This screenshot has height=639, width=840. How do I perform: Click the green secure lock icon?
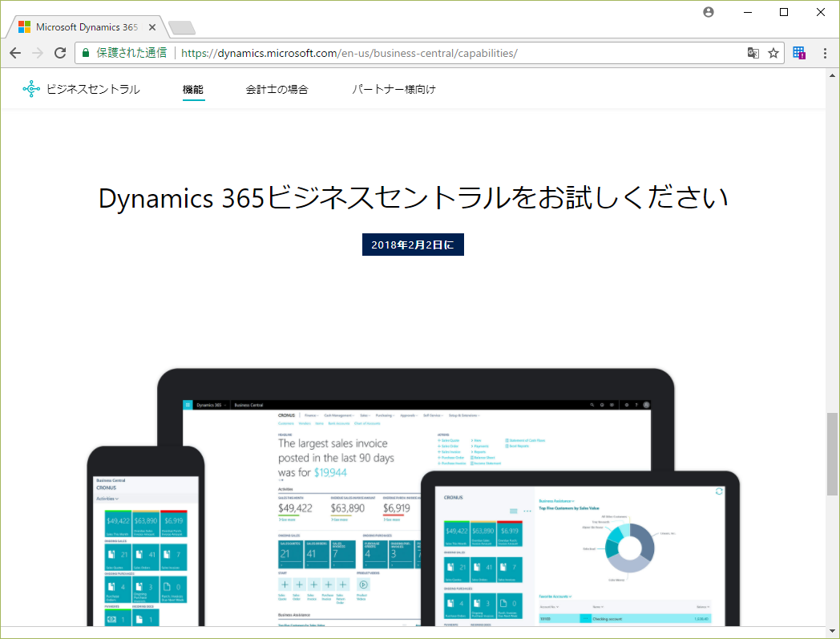click(x=85, y=53)
